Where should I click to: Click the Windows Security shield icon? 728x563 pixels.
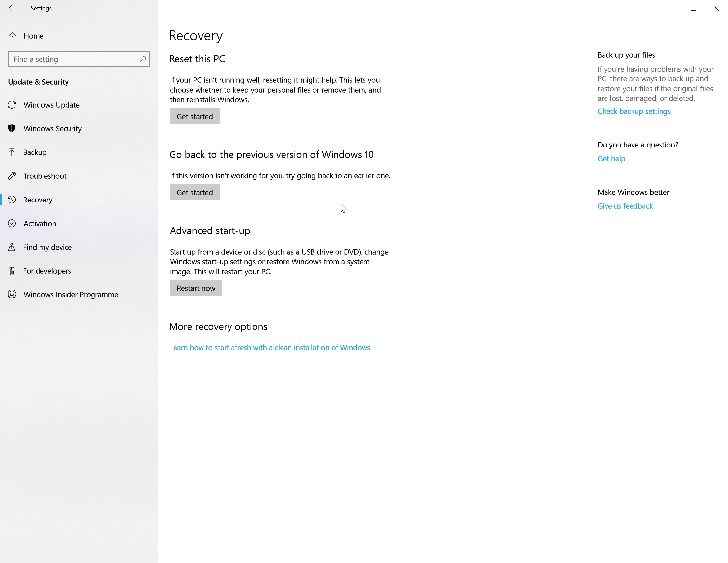(x=12, y=128)
